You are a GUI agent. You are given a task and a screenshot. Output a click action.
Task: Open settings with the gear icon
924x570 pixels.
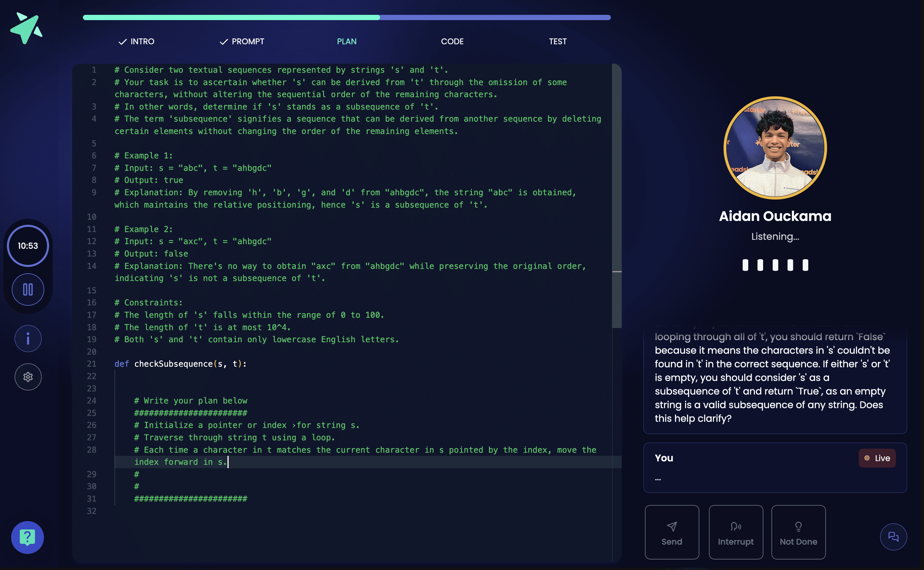28,377
